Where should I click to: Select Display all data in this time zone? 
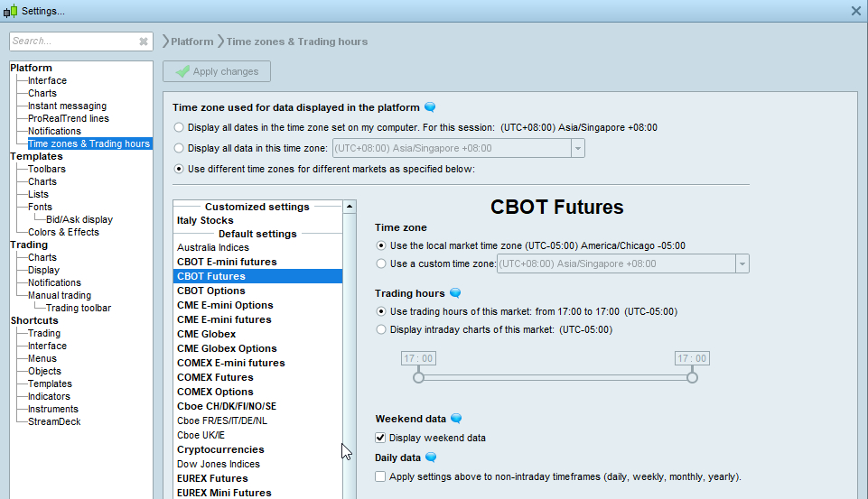click(179, 148)
